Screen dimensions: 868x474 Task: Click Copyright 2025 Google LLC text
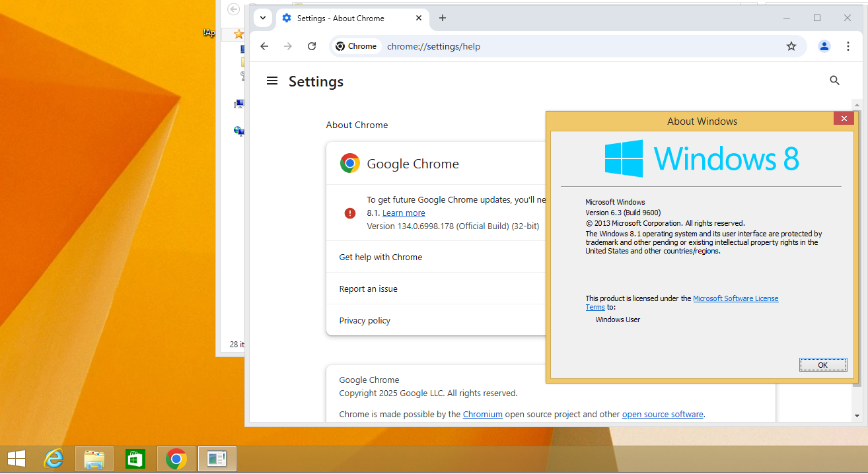click(x=428, y=393)
